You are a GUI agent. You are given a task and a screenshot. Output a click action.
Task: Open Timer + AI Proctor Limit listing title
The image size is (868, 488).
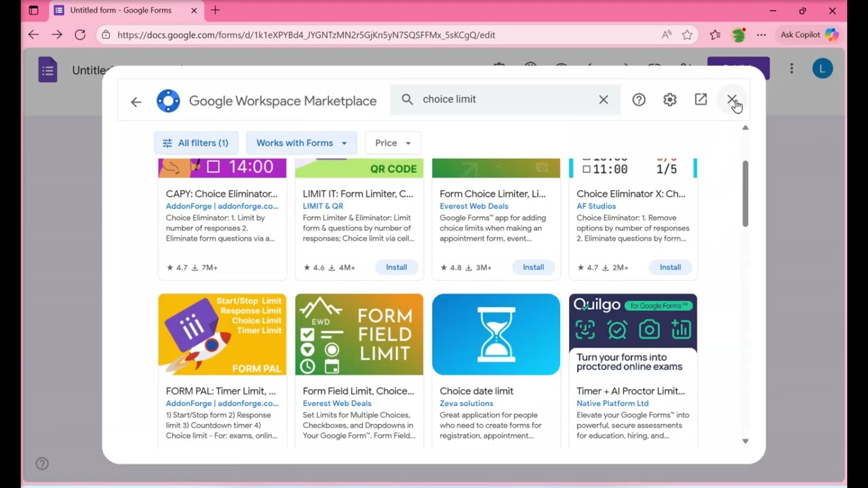point(631,391)
